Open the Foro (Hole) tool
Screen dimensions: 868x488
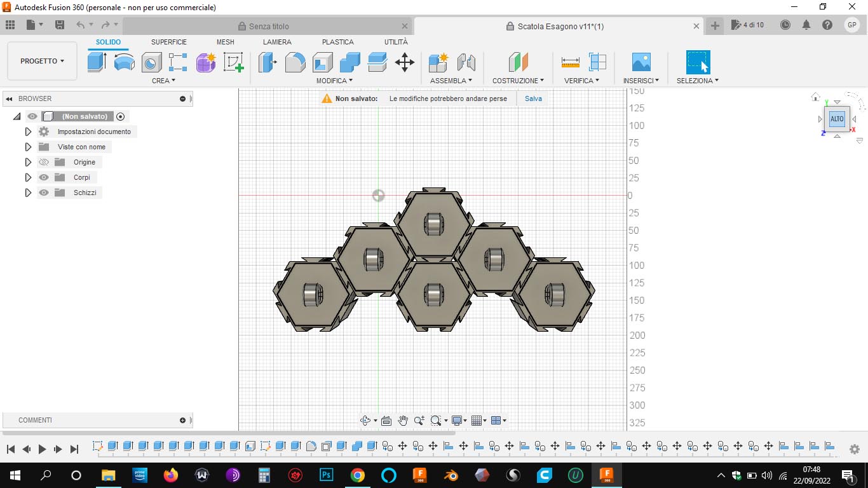[x=151, y=62]
